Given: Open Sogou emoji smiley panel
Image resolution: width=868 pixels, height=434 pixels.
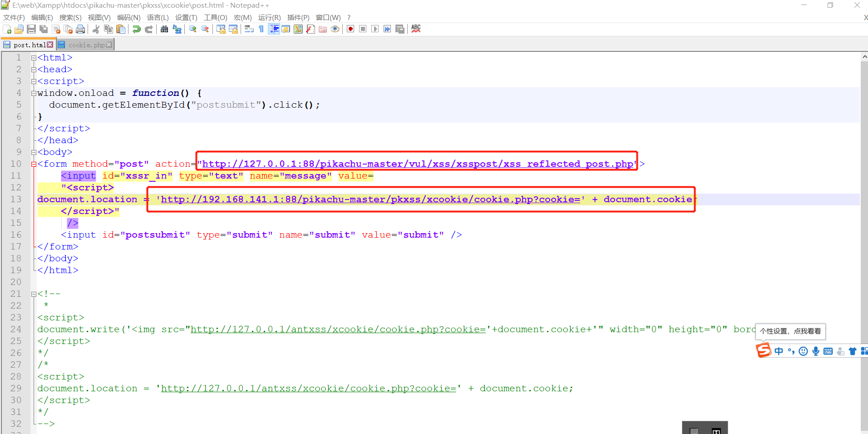Looking at the screenshot, I should click(803, 351).
